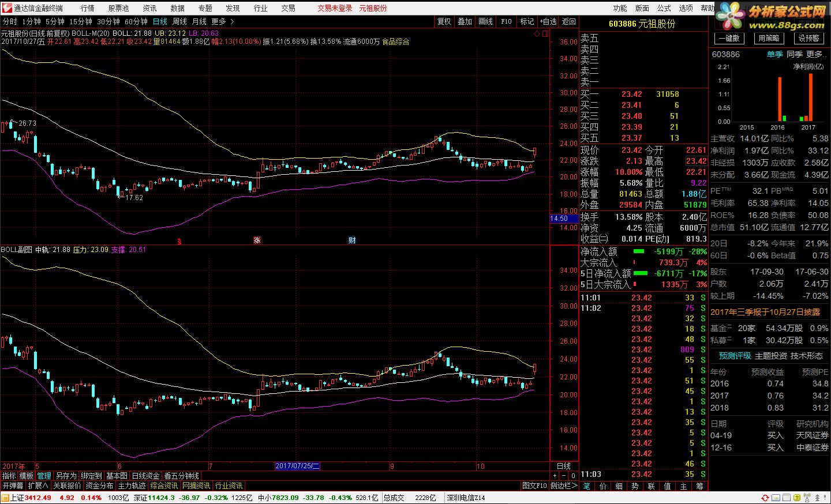This screenshot has width=831, height=504.
Task: Click the red diamond chart corner icon
Action: pos(537,34)
